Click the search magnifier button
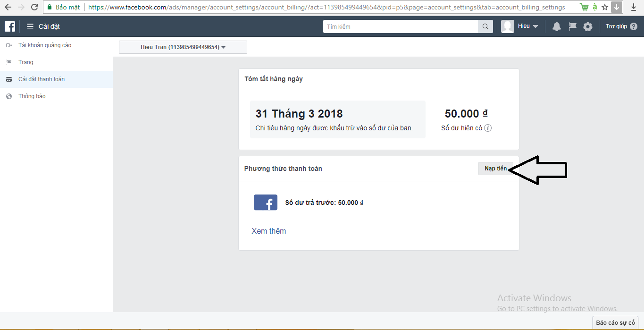Screen dimensions: 644x330 (485, 26)
